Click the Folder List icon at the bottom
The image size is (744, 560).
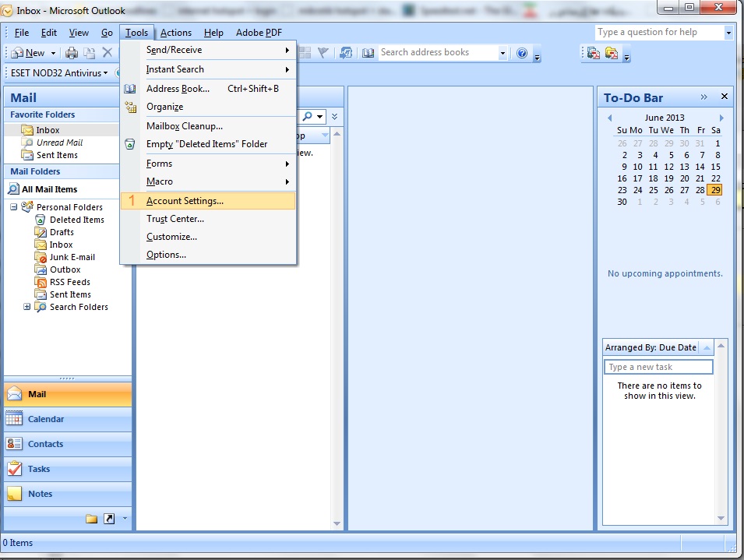pos(91,519)
